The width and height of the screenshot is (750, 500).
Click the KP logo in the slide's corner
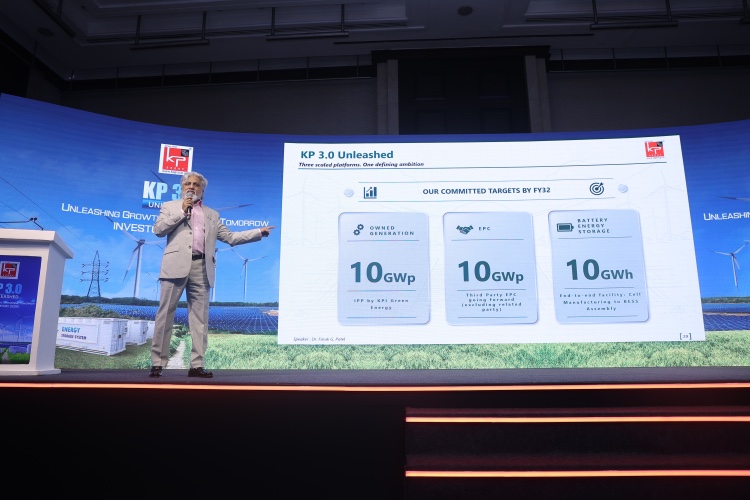coord(654,149)
